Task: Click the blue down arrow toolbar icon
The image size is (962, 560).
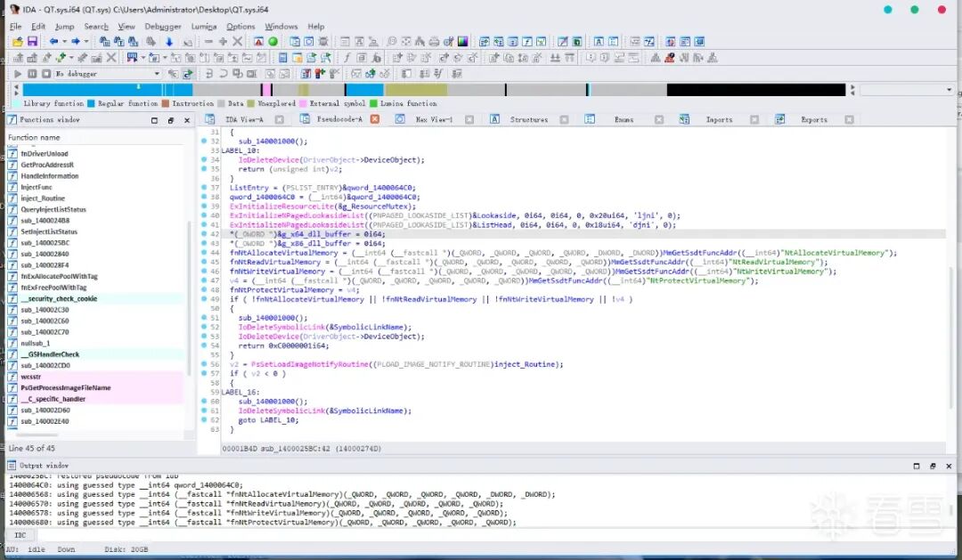Action: point(168,42)
